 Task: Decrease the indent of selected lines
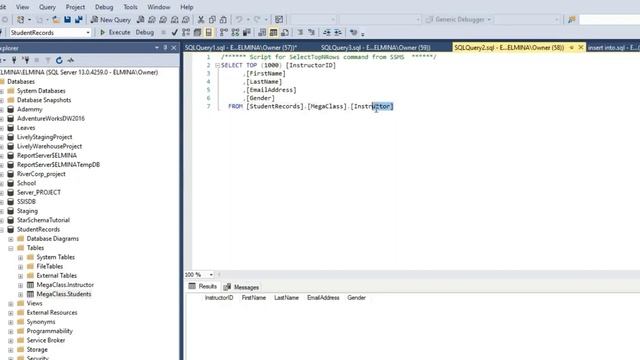click(x=327, y=32)
